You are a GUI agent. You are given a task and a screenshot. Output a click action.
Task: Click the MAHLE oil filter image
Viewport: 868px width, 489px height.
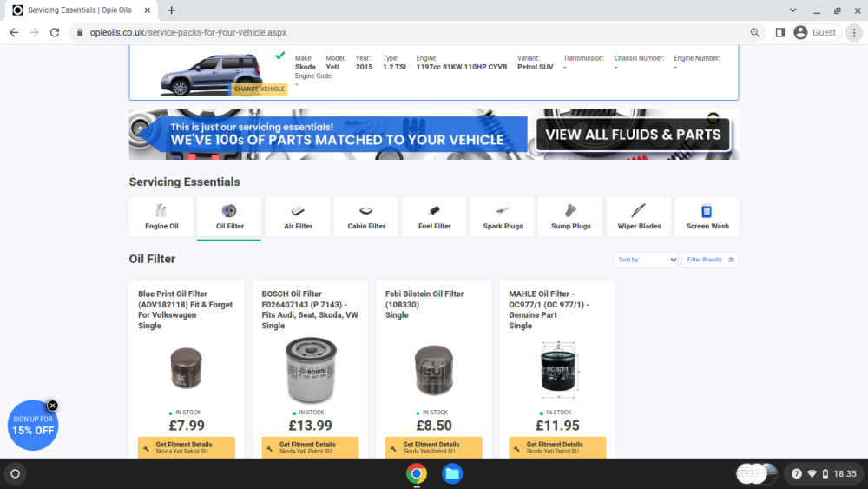(x=558, y=369)
